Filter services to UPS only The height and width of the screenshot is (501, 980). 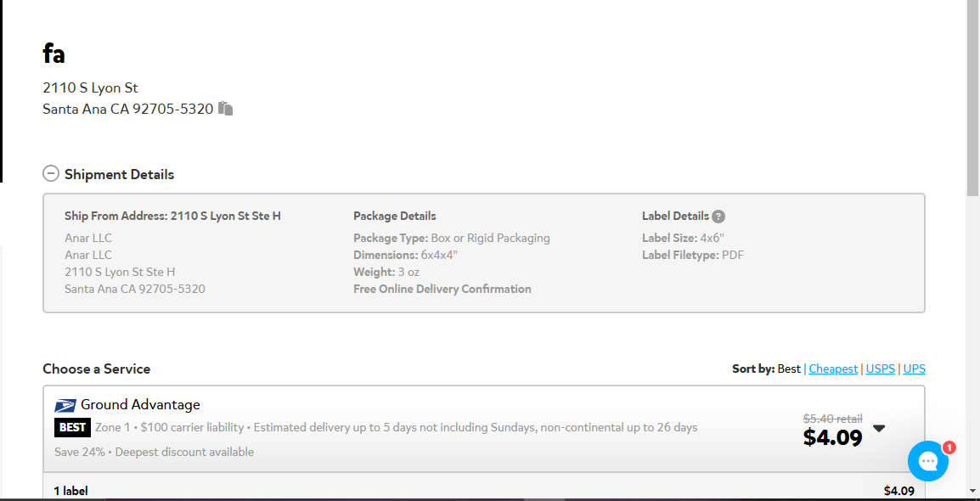click(915, 369)
